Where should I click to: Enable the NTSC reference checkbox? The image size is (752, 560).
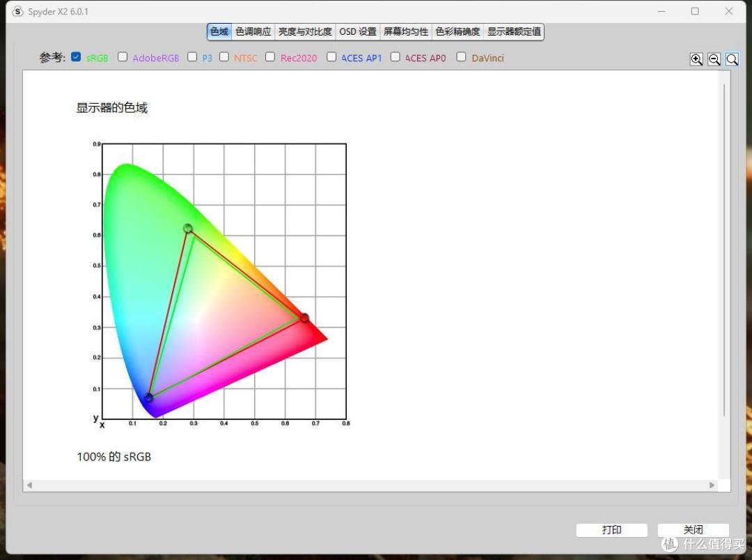pyautogui.click(x=224, y=56)
